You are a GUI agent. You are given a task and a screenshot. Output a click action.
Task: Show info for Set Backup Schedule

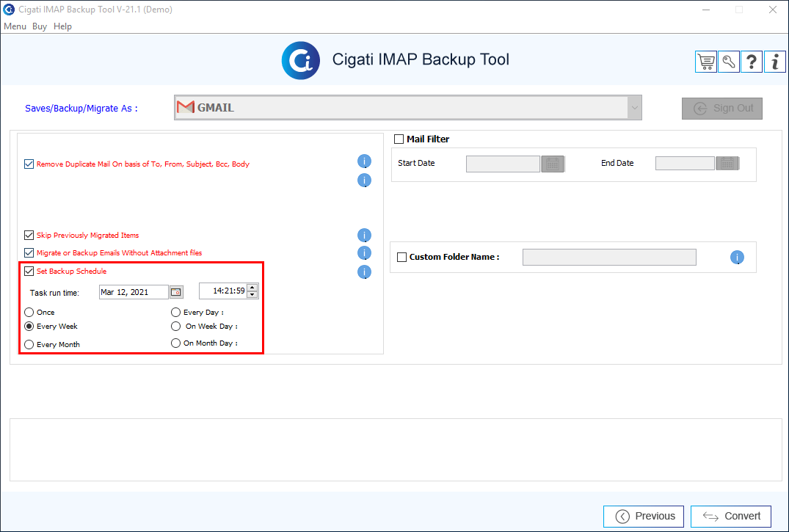[x=364, y=272]
